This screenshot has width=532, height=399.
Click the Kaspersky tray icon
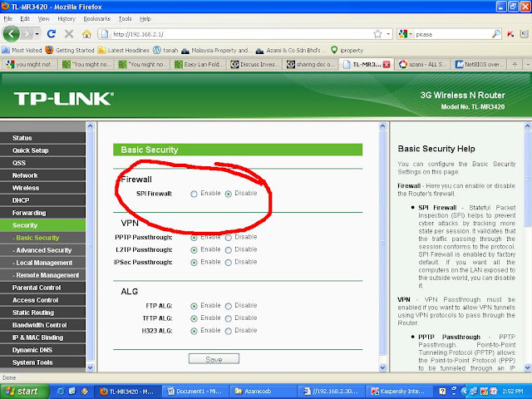484,392
